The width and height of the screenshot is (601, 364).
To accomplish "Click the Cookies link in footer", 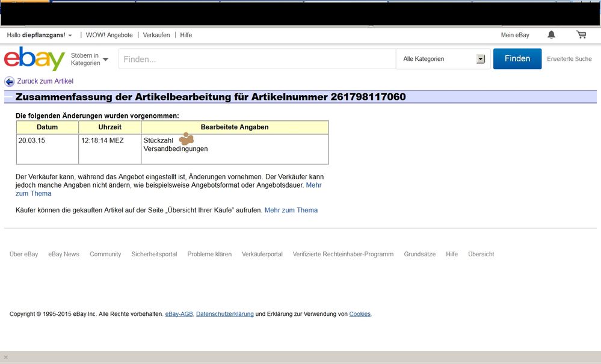I will point(360,314).
